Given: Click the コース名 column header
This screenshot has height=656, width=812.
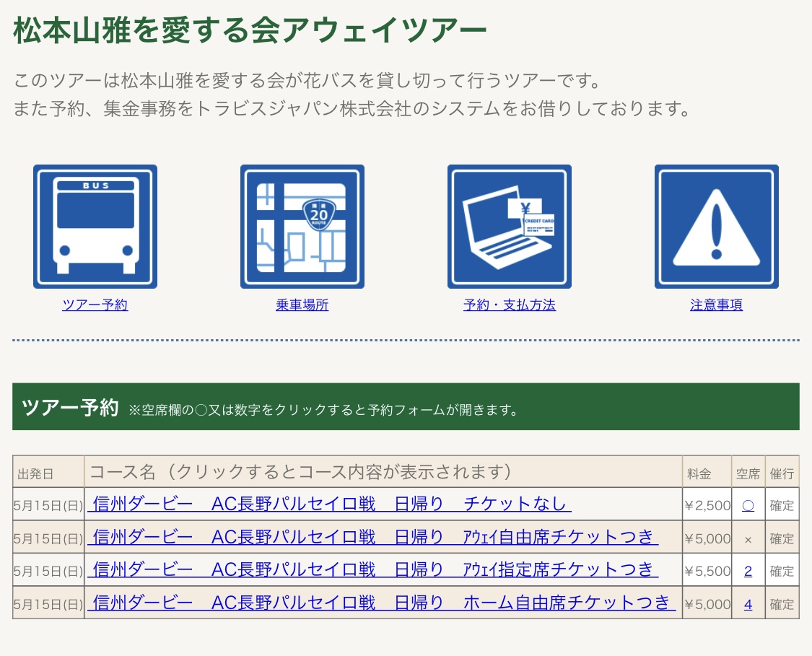Looking at the screenshot, I should [383, 472].
